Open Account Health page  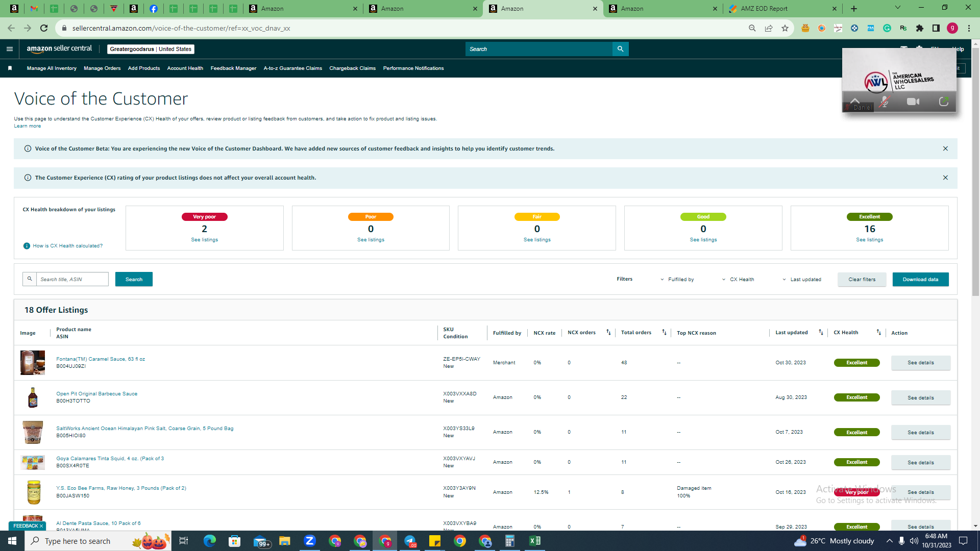[x=185, y=68]
